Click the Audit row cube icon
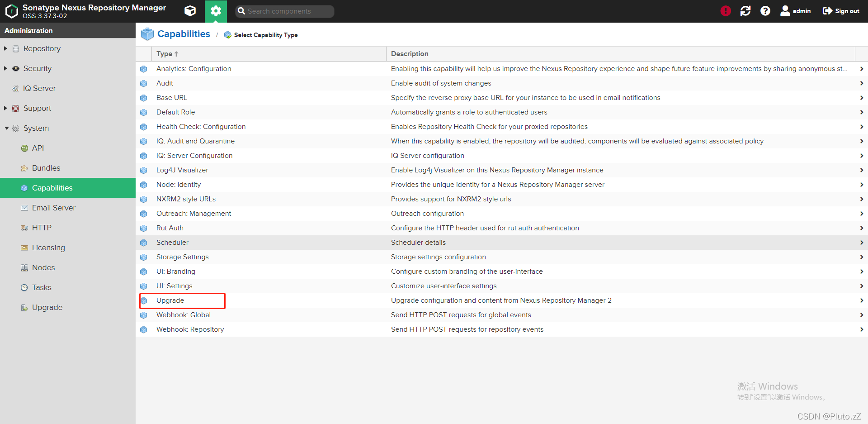The height and width of the screenshot is (424, 868). pos(144,83)
